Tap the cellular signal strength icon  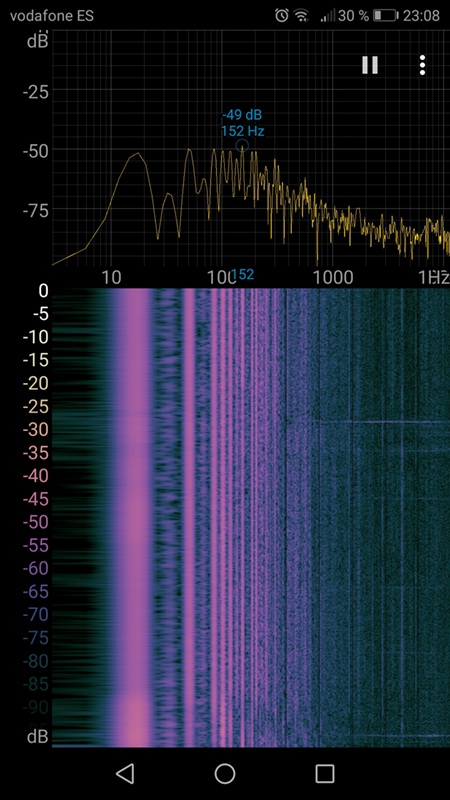[328, 16]
